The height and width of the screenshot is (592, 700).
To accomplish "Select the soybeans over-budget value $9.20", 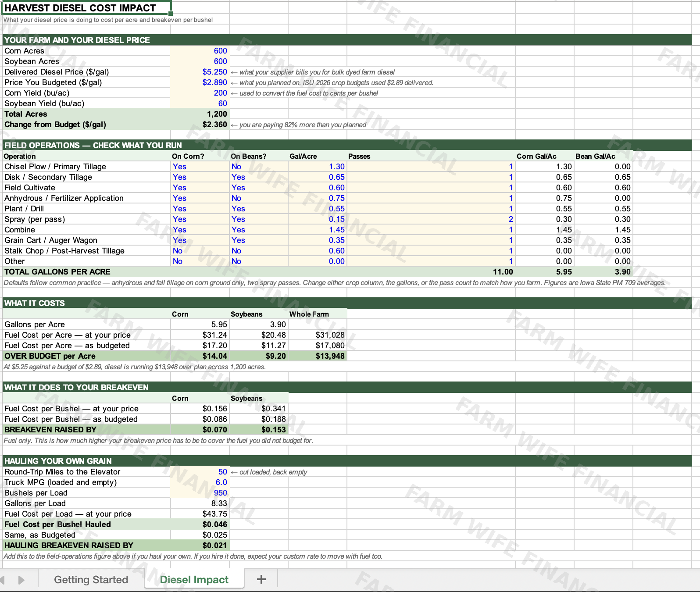I will pos(259,356).
